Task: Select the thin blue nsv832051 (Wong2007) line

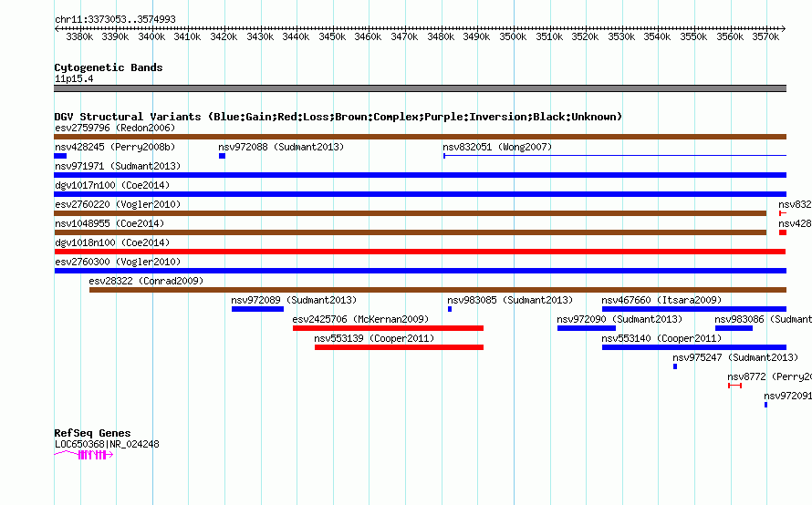Action: (x=615, y=155)
